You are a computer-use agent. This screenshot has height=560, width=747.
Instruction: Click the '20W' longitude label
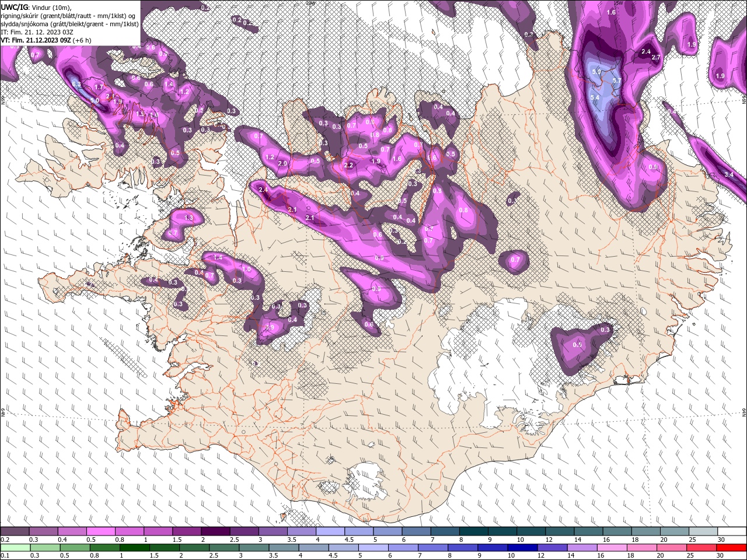[x=310, y=2]
